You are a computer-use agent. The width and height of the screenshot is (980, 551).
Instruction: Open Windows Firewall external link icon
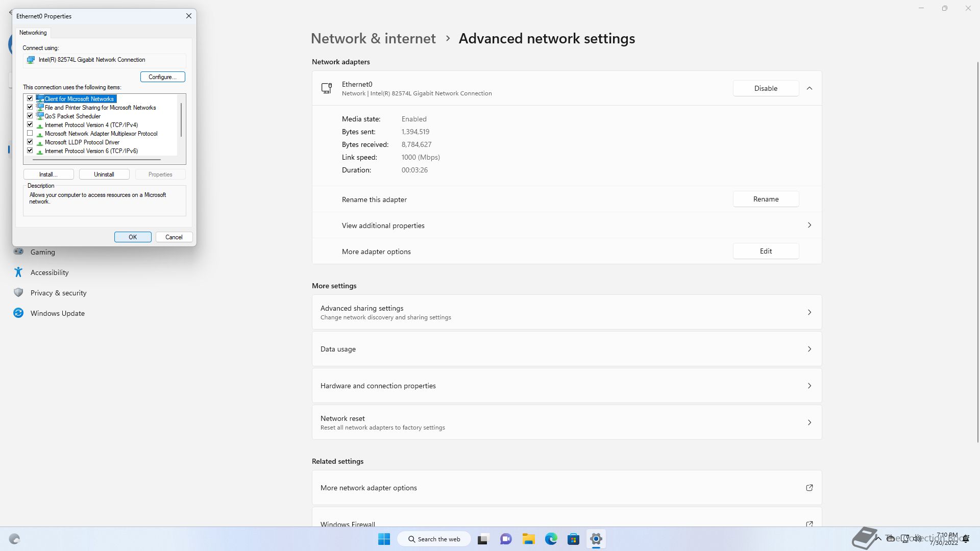(x=810, y=523)
